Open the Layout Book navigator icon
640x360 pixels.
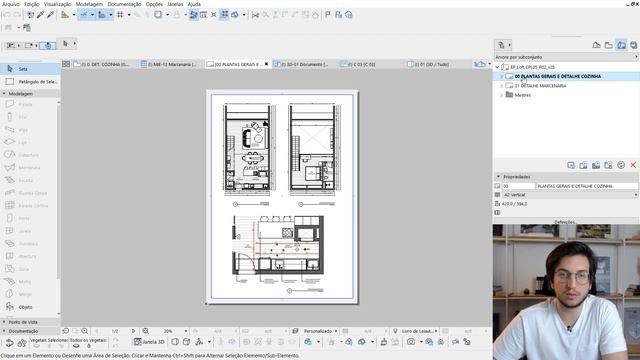(x=621, y=45)
